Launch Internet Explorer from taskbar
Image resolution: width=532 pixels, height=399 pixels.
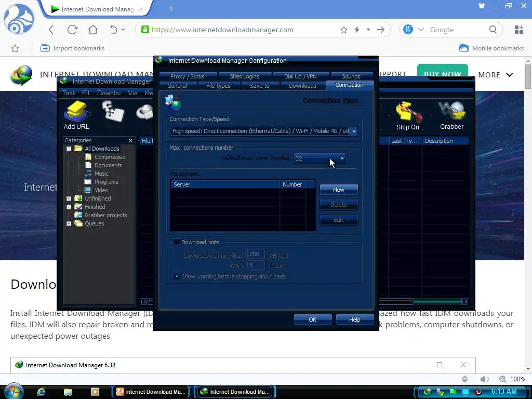click(41, 392)
